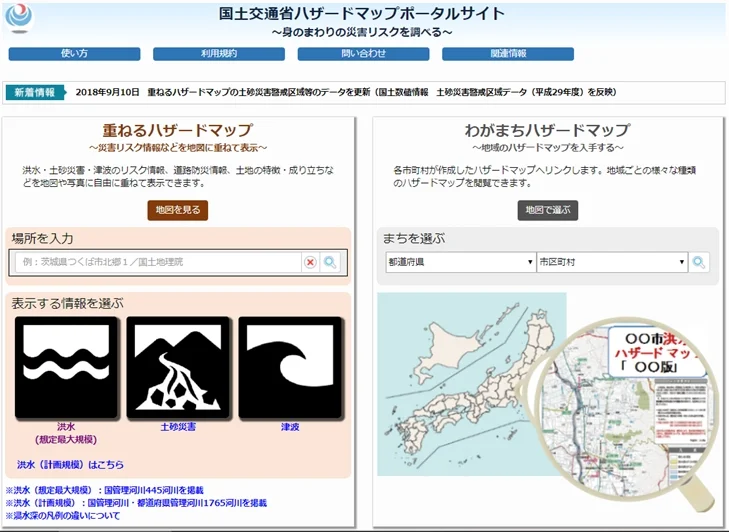729x532 pixels.
Task: Open the 利用規約 menu item
Action: (218, 54)
